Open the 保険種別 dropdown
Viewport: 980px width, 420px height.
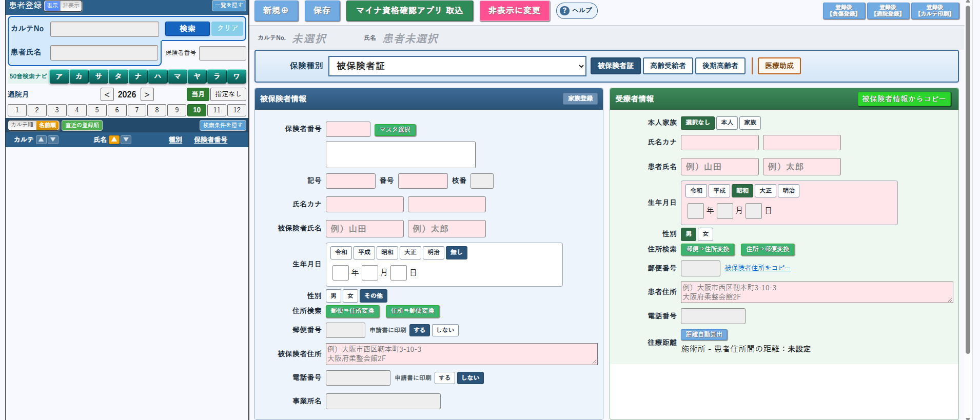pos(457,66)
